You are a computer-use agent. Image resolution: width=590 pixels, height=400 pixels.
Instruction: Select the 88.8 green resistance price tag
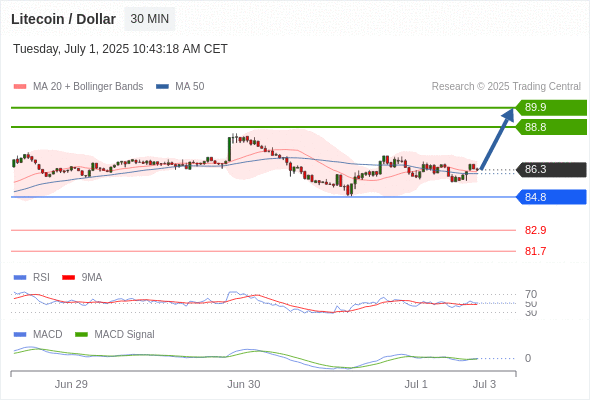click(551, 127)
